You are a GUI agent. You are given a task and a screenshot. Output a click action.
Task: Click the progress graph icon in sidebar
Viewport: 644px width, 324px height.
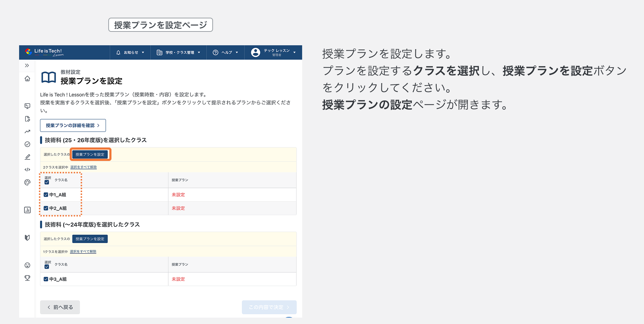tap(27, 132)
